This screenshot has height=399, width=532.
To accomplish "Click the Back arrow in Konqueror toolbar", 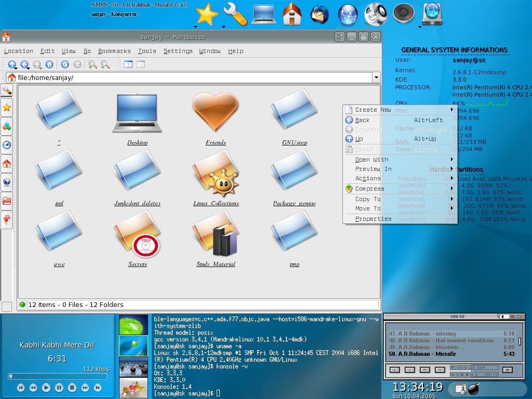I will click(24, 64).
